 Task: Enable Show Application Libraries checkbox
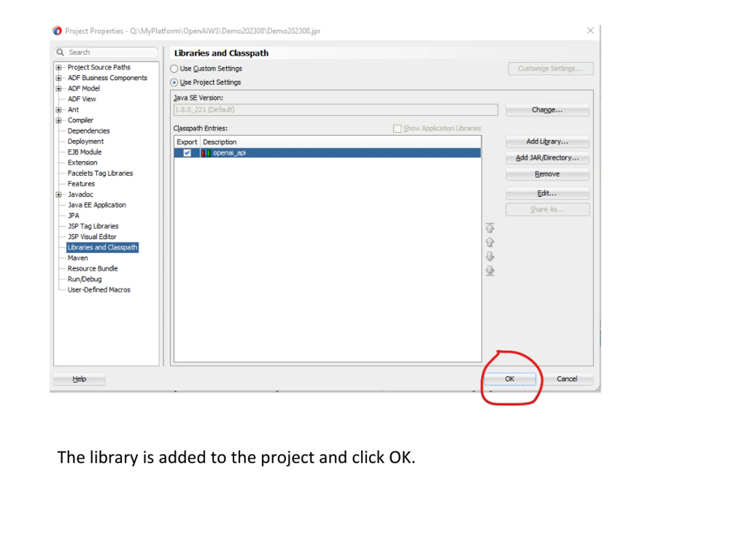tap(397, 129)
